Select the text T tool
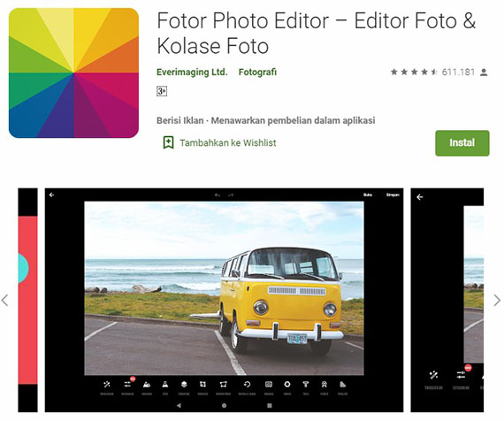 [x=306, y=387]
